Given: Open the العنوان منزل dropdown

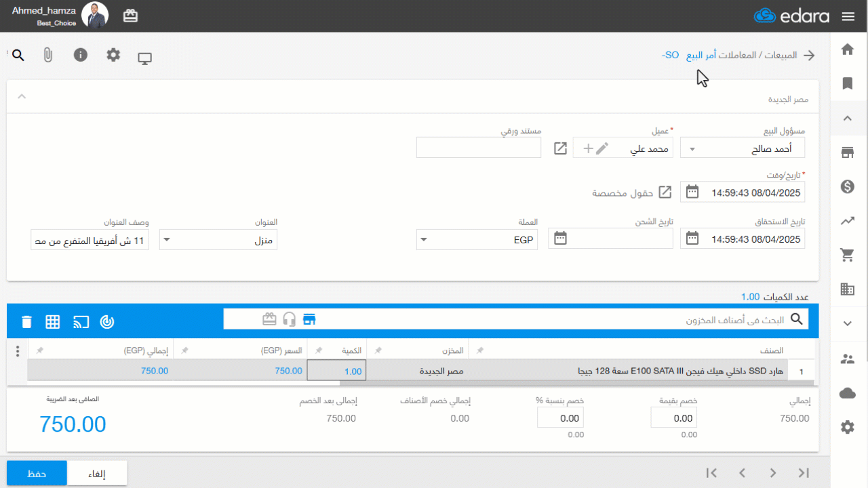Looking at the screenshot, I should (x=167, y=239).
